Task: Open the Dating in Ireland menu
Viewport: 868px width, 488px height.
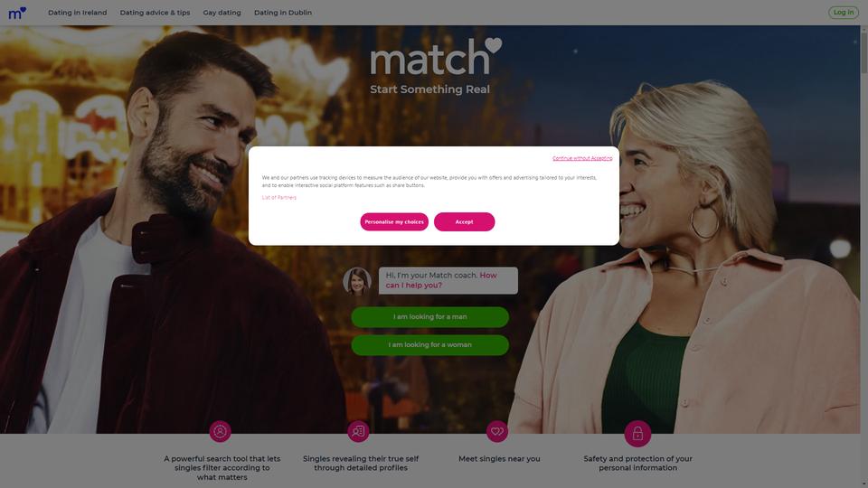Action: coord(78,12)
